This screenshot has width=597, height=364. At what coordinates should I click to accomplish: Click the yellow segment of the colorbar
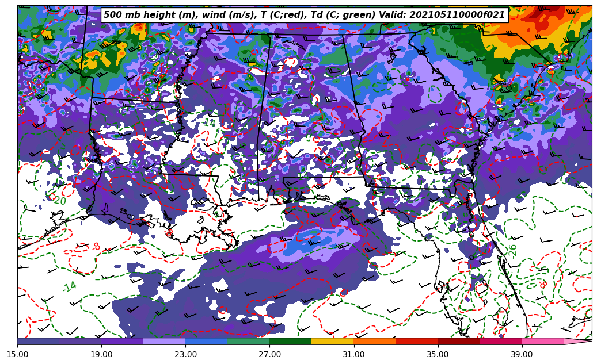pos(332,341)
